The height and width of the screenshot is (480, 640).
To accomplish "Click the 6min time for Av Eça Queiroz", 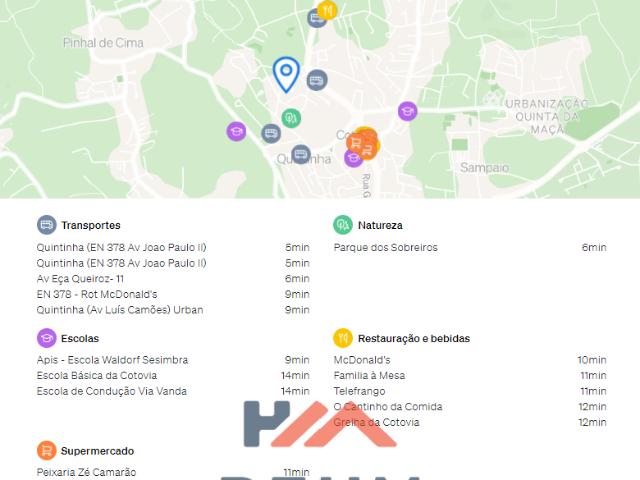I will [297, 279].
